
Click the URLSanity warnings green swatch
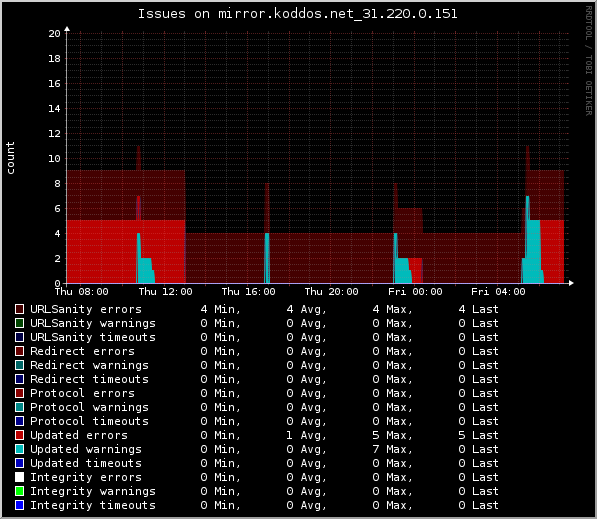(19, 323)
